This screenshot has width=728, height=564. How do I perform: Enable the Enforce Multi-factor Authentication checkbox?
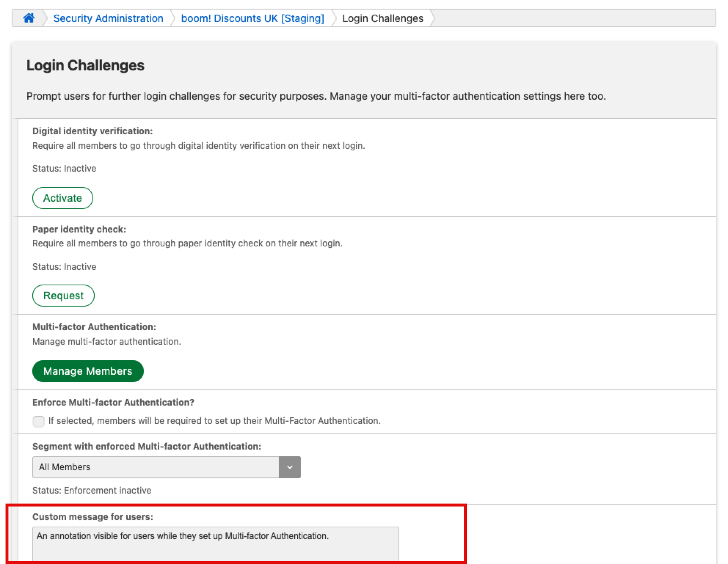(x=39, y=421)
